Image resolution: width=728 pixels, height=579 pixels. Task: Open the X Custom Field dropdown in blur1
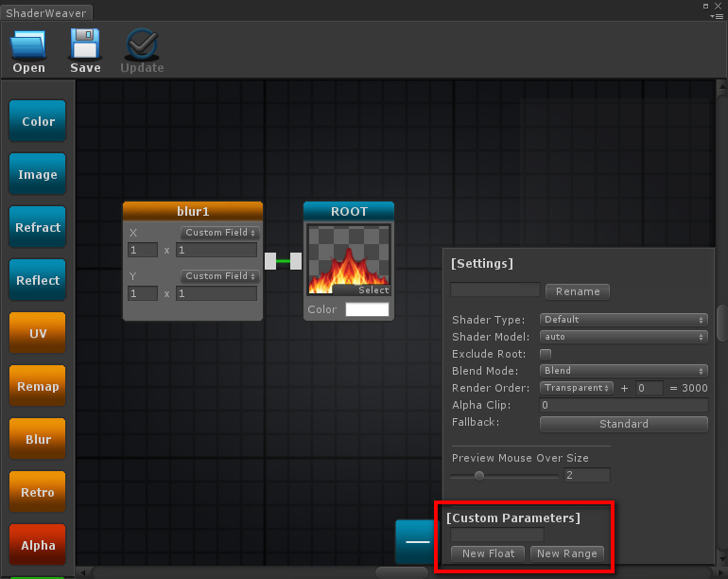[x=219, y=233]
